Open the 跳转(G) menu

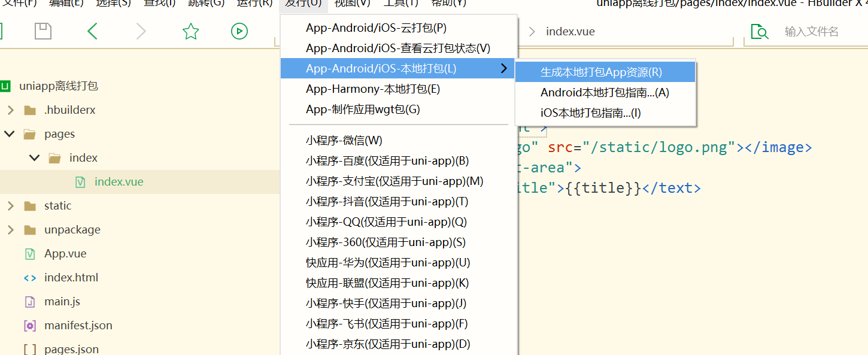(206, 3)
